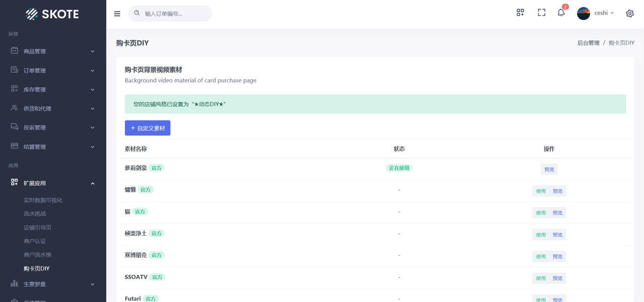644x302 pixels.
Task: Use the 猫 material
Action: 541,213
